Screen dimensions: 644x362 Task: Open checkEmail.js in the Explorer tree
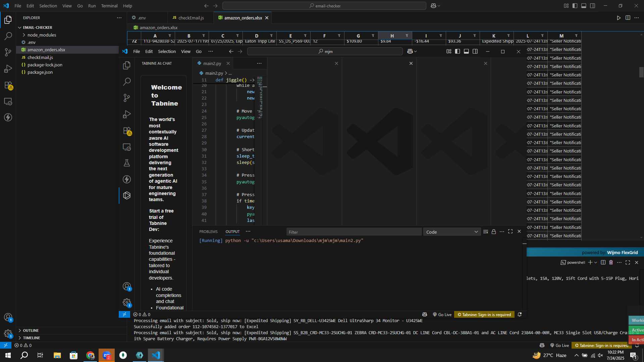pos(40,57)
